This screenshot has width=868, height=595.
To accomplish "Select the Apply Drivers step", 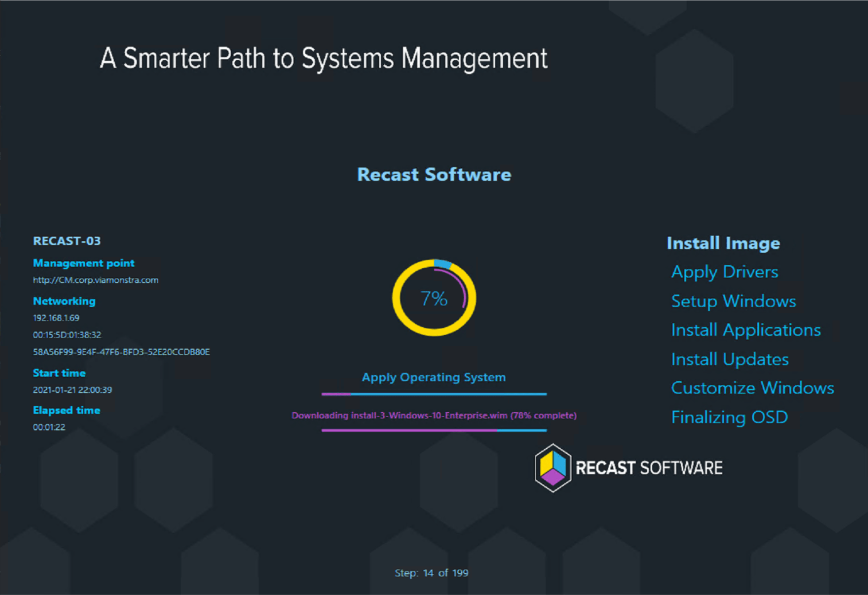I will click(x=725, y=272).
